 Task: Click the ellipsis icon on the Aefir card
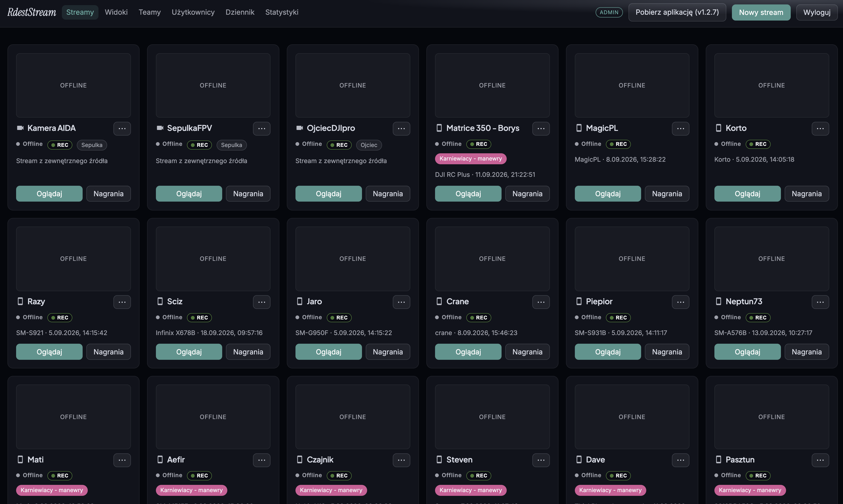point(262,460)
